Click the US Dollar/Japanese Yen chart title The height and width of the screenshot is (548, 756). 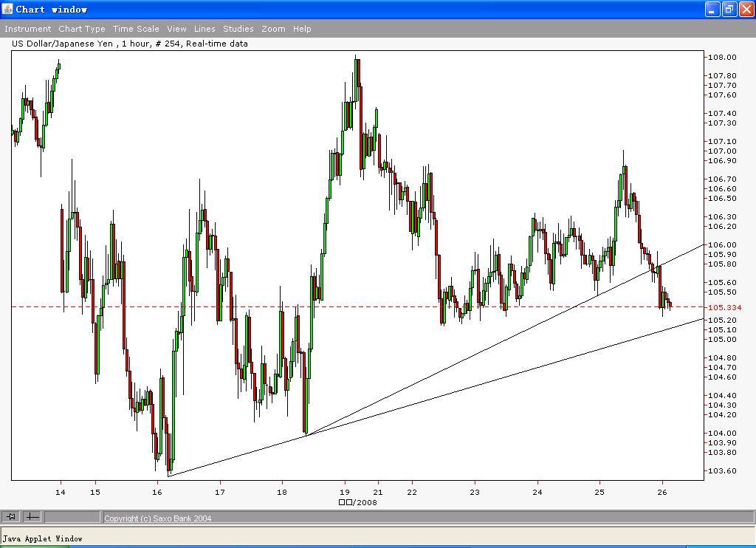coord(130,44)
